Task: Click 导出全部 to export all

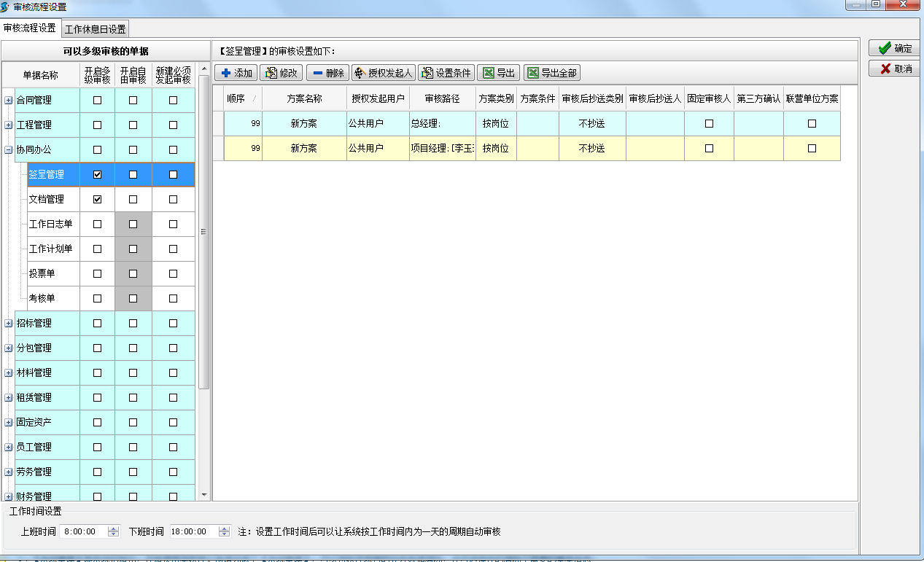Action: (x=551, y=73)
